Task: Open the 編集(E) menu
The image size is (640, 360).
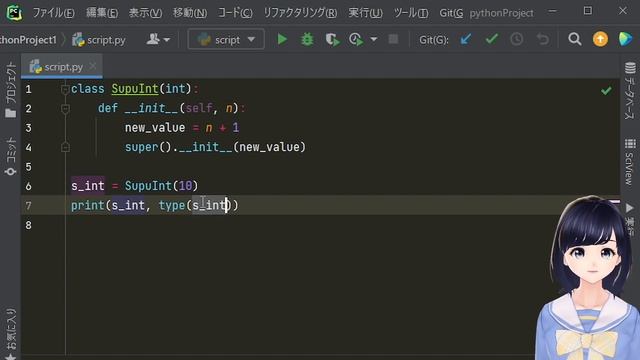Action: pos(102,13)
